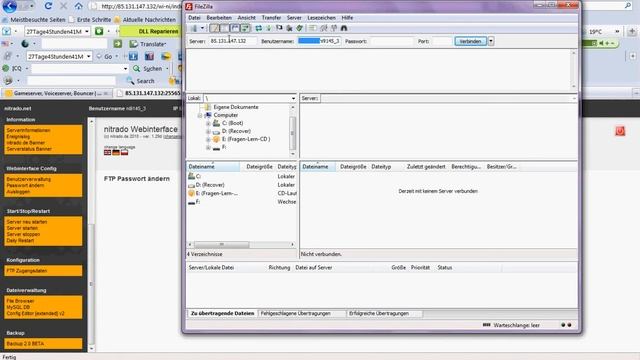Expand the E: (Fragen-Lern-CD) tree node
The width and height of the screenshot is (640, 360).
pyautogui.click(x=208, y=139)
